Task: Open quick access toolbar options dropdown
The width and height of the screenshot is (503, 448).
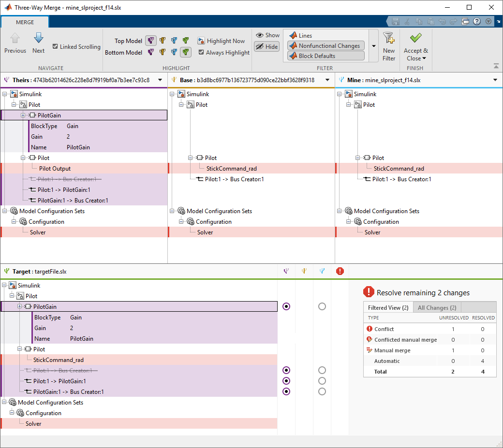Action: tap(488, 21)
